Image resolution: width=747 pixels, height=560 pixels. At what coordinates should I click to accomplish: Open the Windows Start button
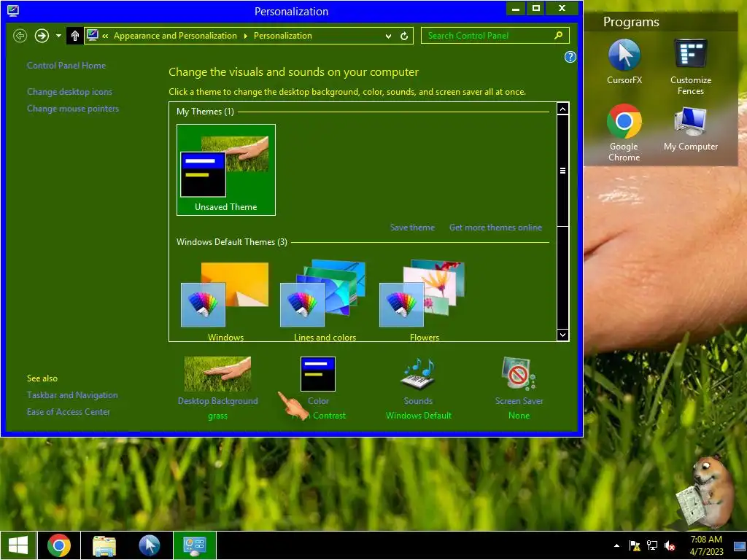(18, 545)
